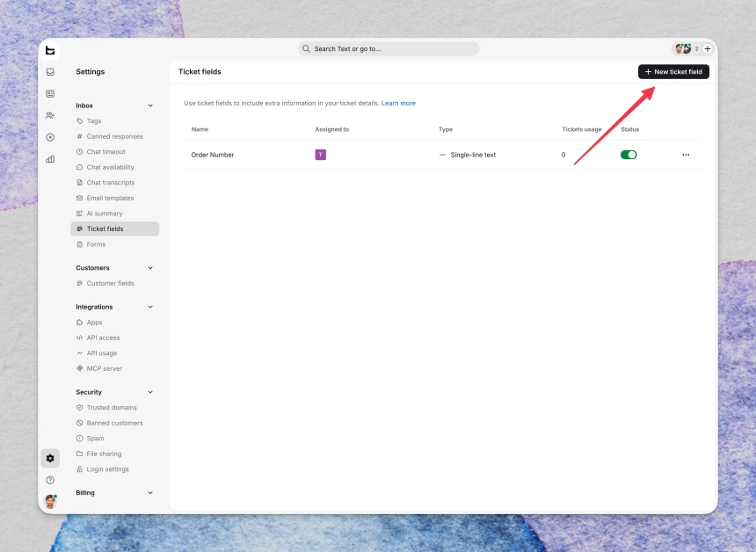This screenshot has width=756, height=552.
Task: Open MCP server page
Action: (x=115, y=369)
